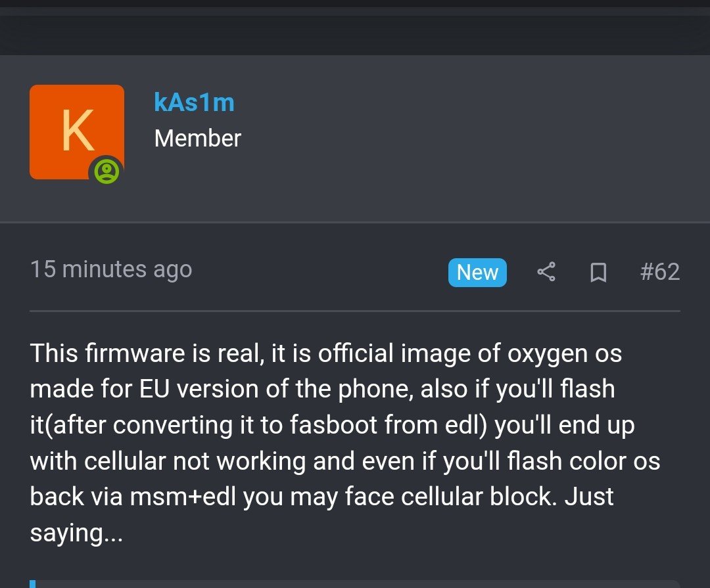Bookmark post #62 with the bookmark icon

tap(598, 273)
